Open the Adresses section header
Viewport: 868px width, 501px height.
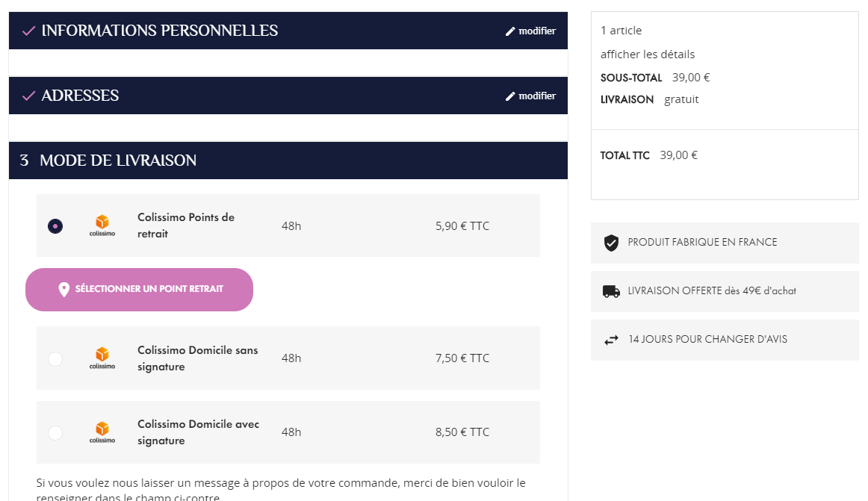(x=80, y=96)
